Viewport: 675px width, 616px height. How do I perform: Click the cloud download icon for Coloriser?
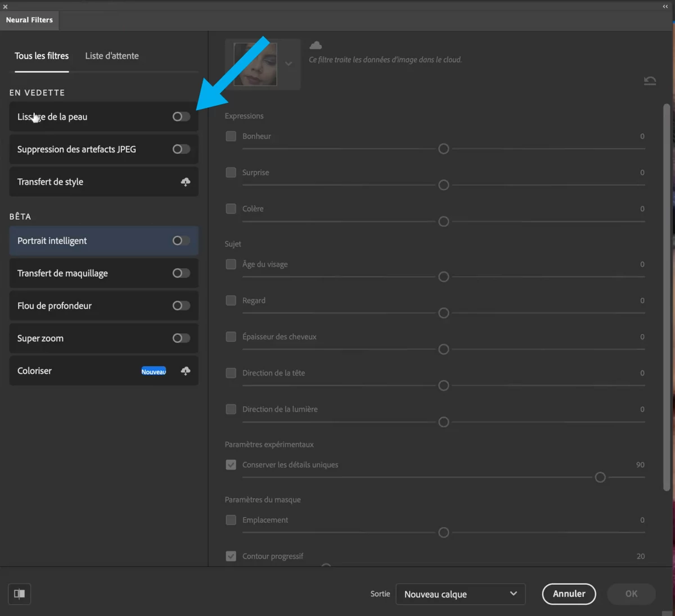point(186,370)
